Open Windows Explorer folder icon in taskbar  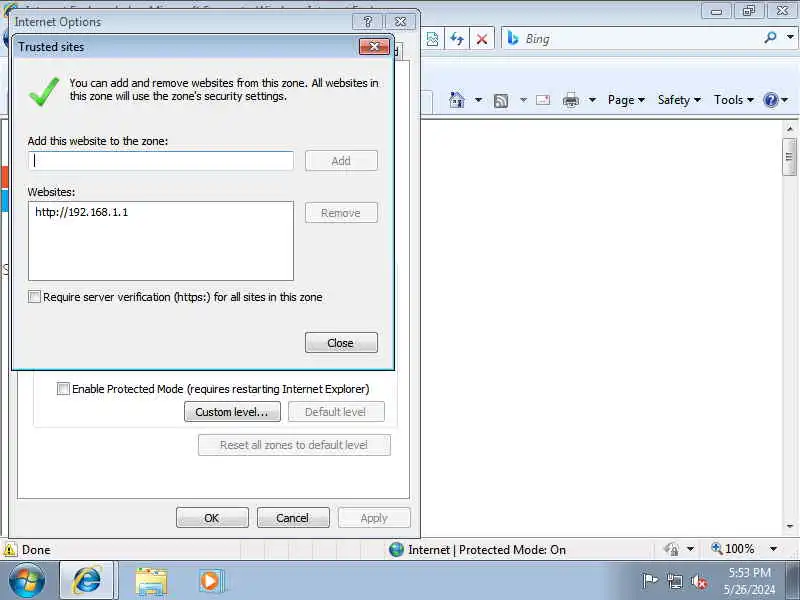(151, 582)
